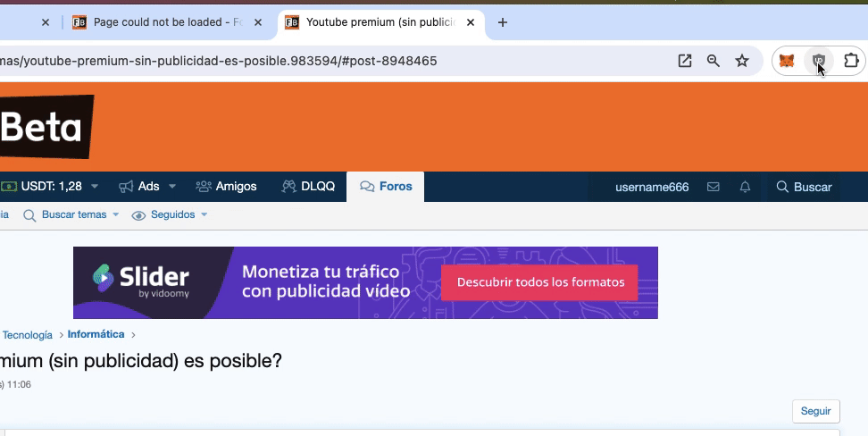Click the Slider by vidoomy banner ad

tap(365, 282)
